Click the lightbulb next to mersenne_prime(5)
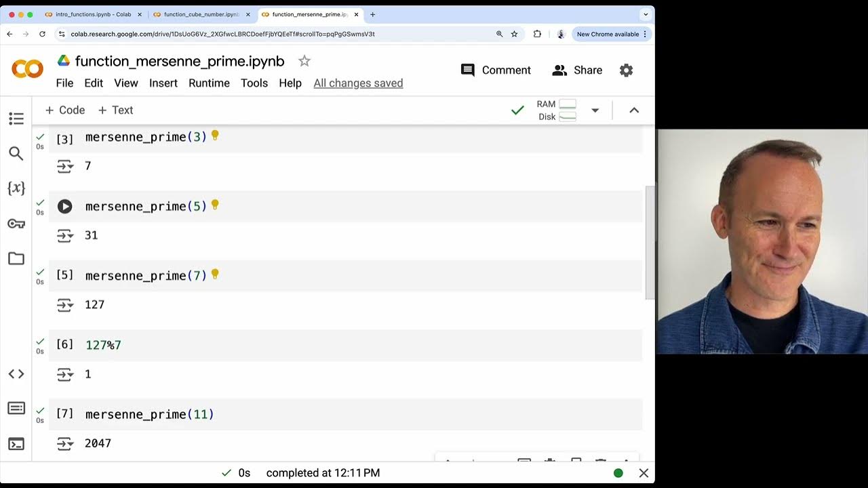The width and height of the screenshot is (868, 488). 215,205
